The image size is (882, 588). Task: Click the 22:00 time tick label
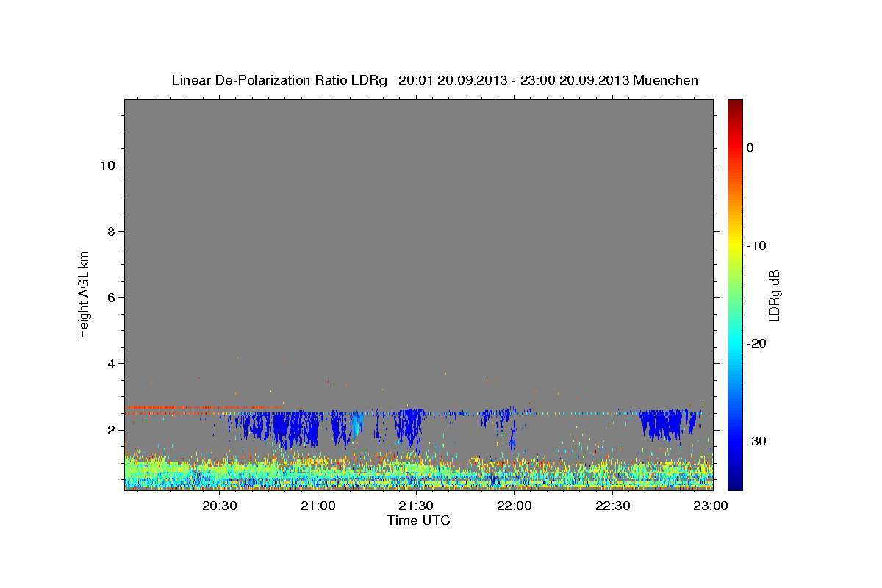click(514, 506)
